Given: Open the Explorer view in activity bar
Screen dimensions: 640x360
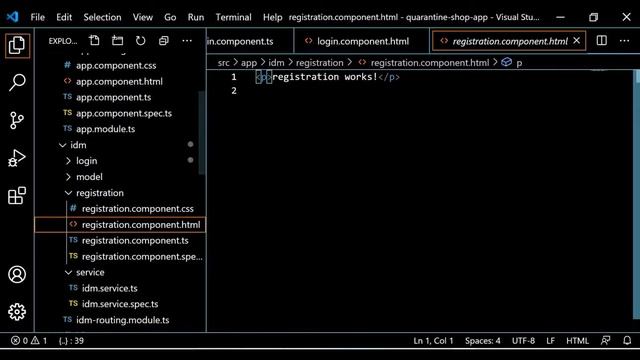Looking at the screenshot, I should coord(17,45).
